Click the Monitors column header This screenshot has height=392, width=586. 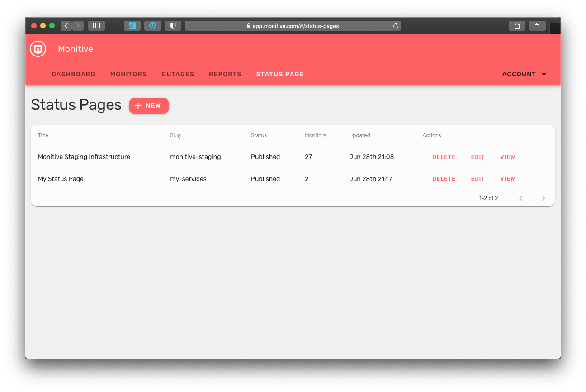click(x=315, y=135)
